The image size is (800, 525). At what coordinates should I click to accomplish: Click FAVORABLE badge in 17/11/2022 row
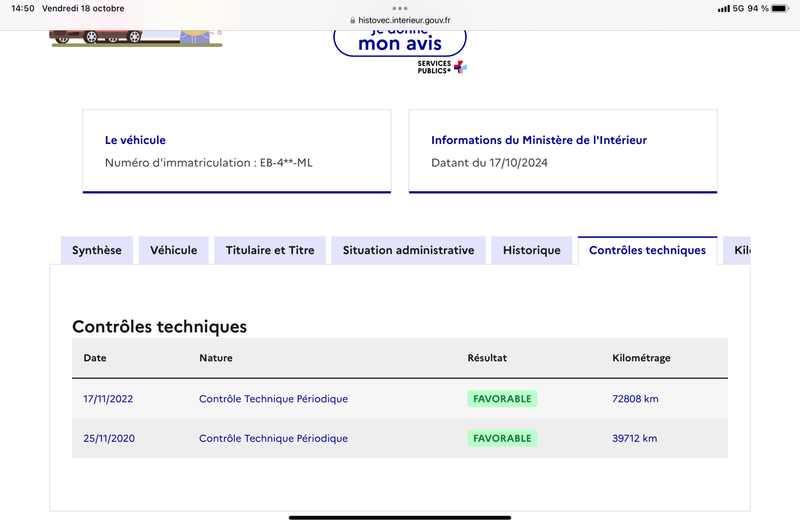(x=502, y=399)
